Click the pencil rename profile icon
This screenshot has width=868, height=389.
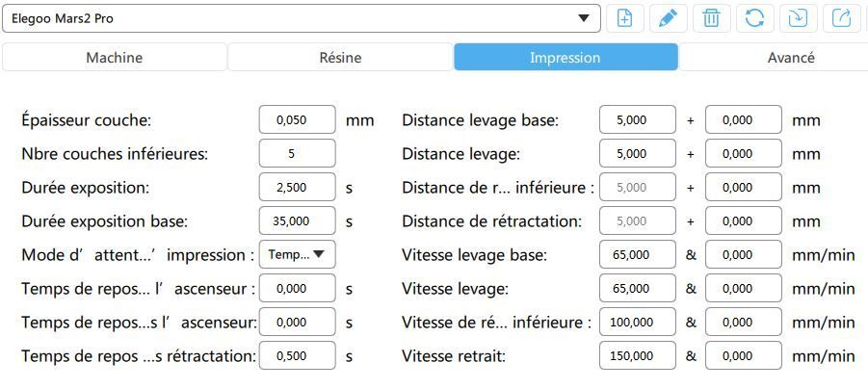click(668, 18)
